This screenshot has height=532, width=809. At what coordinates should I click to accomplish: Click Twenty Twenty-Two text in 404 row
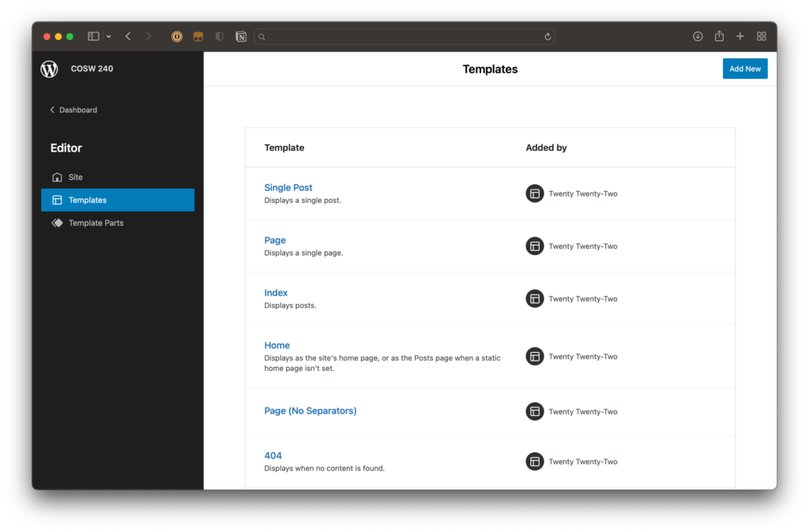pyautogui.click(x=583, y=462)
